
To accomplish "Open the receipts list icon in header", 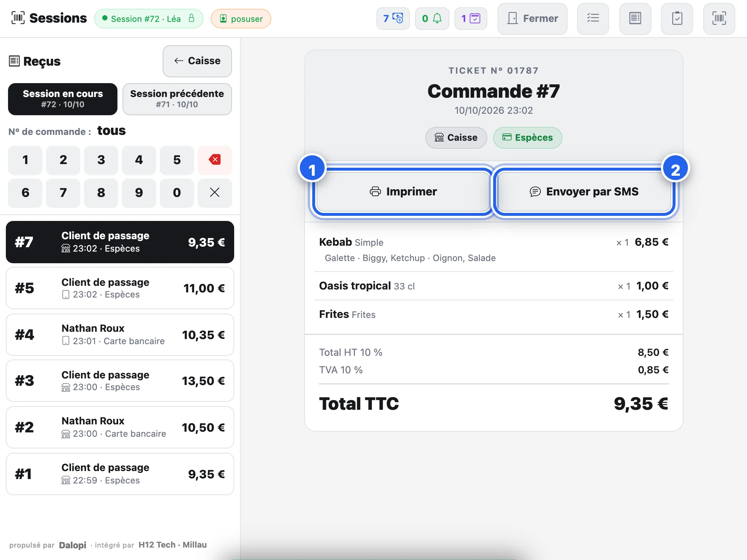I will click(x=635, y=19).
